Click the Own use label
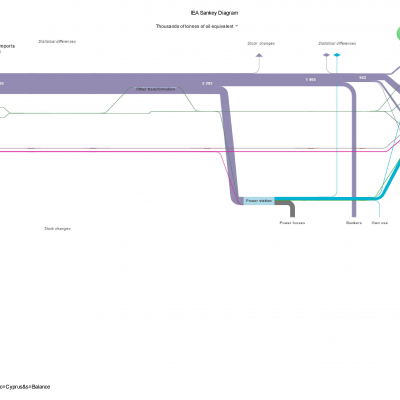The height and width of the screenshot is (400, 400). pyautogui.click(x=380, y=223)
